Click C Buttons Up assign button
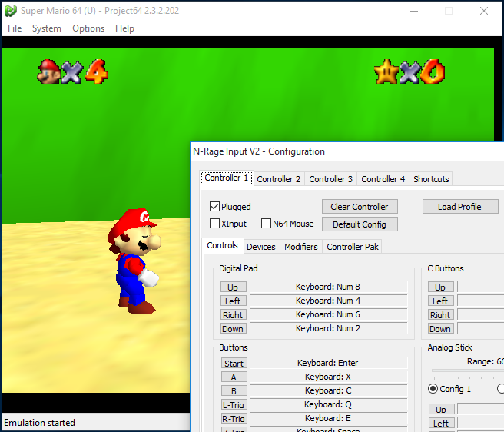Viewport: 504px width, 432px height. point(441,287)
